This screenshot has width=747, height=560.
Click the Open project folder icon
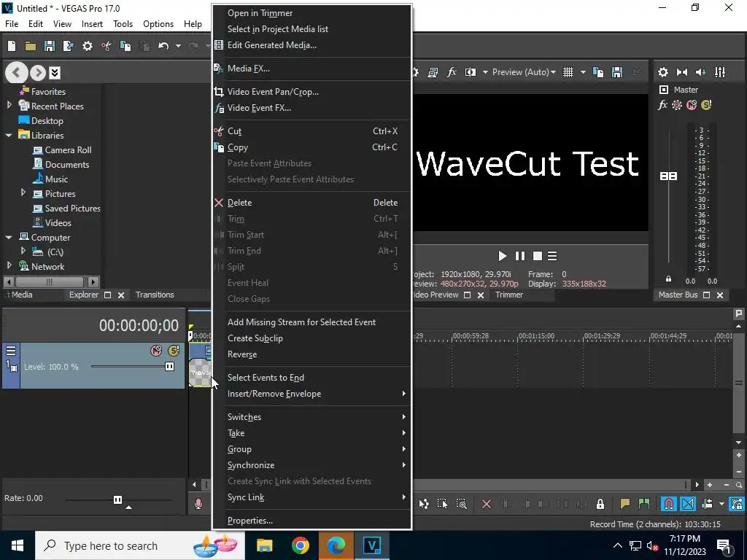tap(31, 46)
